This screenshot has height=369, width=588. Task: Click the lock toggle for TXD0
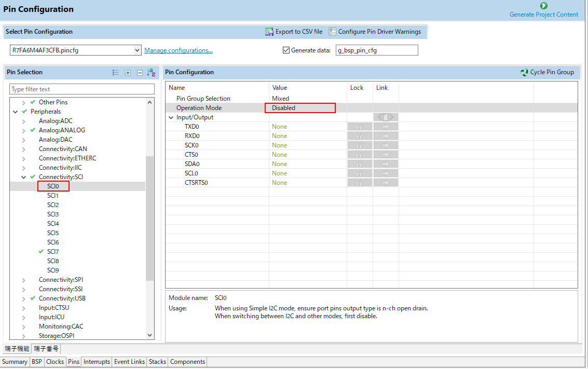359,127
